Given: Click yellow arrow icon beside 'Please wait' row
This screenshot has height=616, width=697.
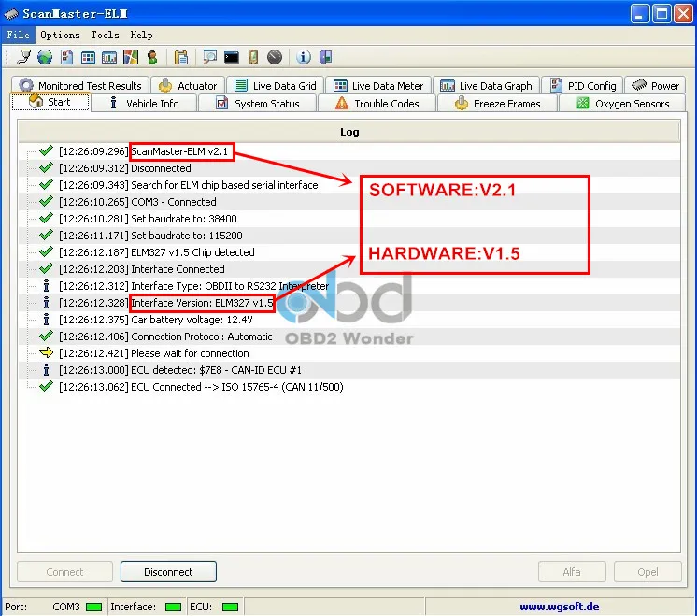Looking at the screenshot, I should point(46,353).
